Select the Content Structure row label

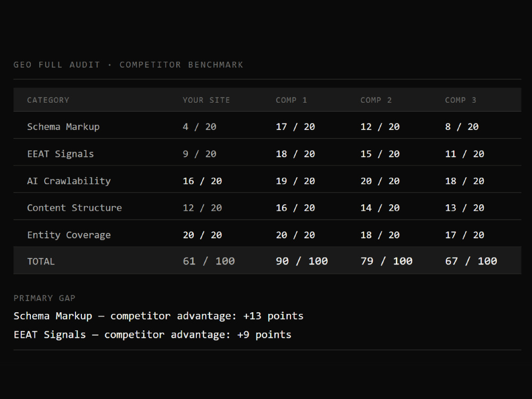tap(74, 208)
